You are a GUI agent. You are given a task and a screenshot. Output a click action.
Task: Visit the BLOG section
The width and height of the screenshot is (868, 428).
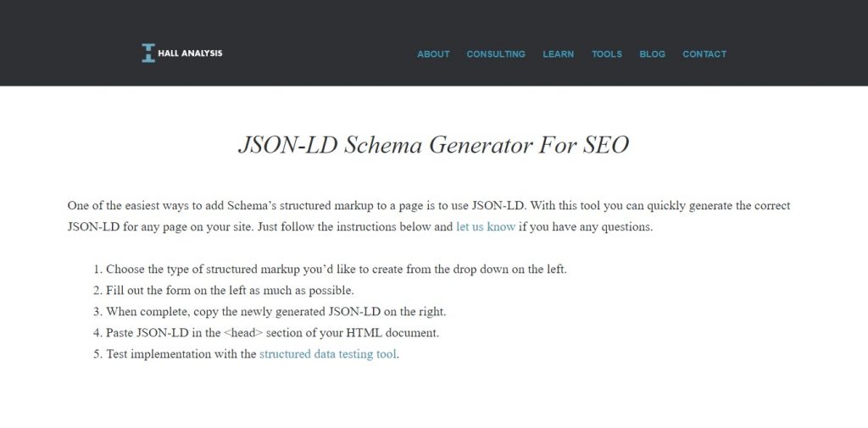652,53
